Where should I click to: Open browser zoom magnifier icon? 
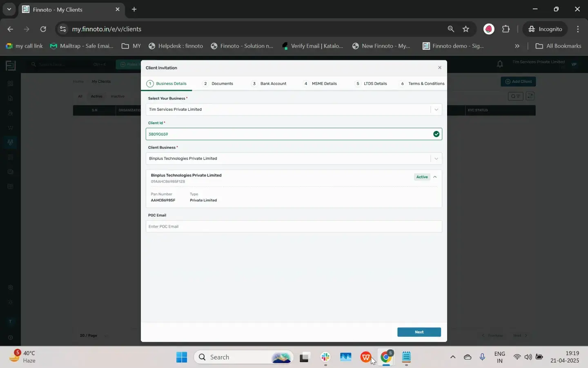(451, 29)
